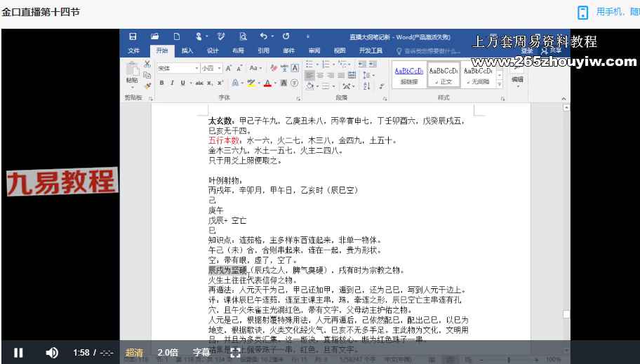640x364 pixels.
Task: Click the red font color icon
Action: [267, 83]
